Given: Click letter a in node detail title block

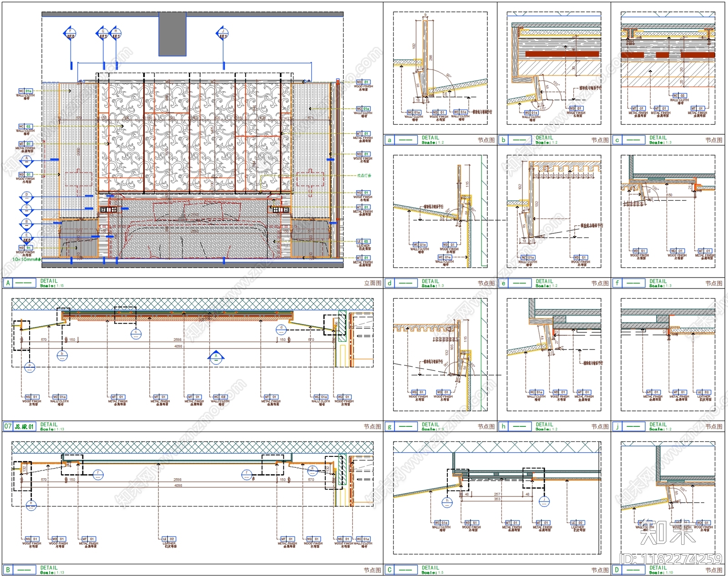Looking at the screenshot, I should (389, 140).
